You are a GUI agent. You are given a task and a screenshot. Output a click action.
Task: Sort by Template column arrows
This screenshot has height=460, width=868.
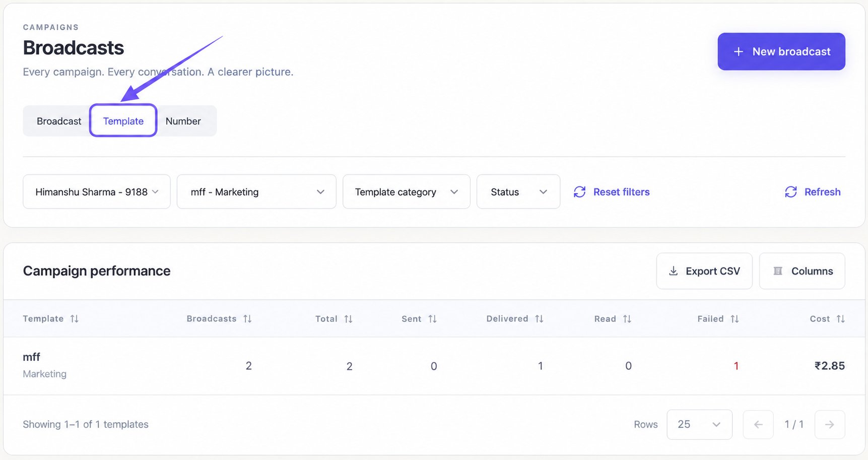point(75,319)
